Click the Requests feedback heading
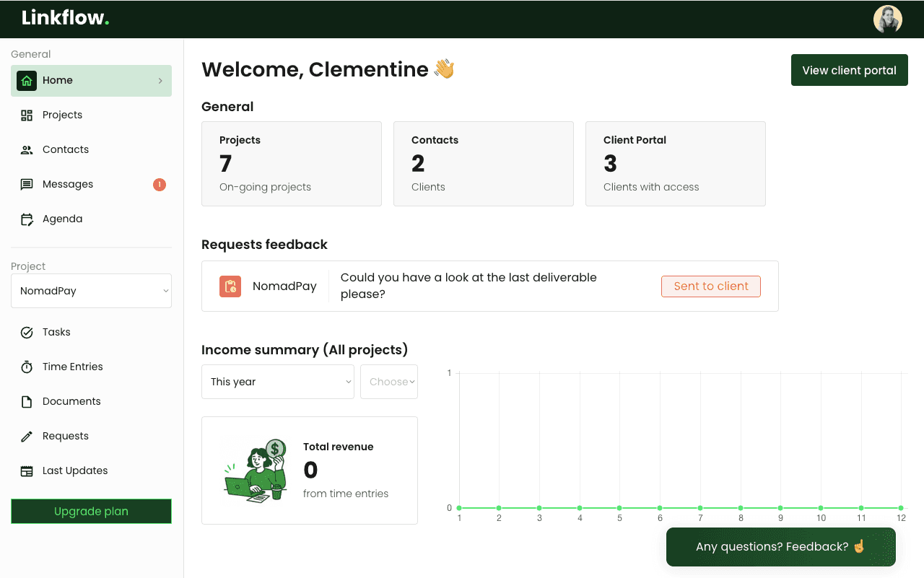This screenshot has width=924, height=578. (264, 245)
